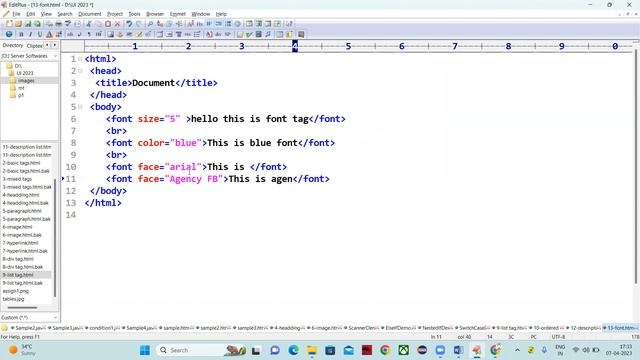Switch to the Directory side tab
Image resolution: width=640 pixels, height=360 pixels.
click(13, 46)
